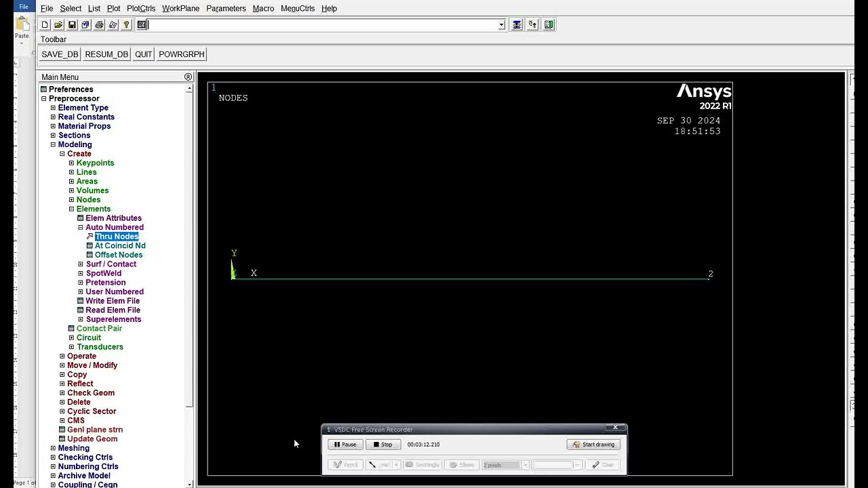Open the command input history dropdown
This screenshot has width=868, height=488.
click(502, 25)
